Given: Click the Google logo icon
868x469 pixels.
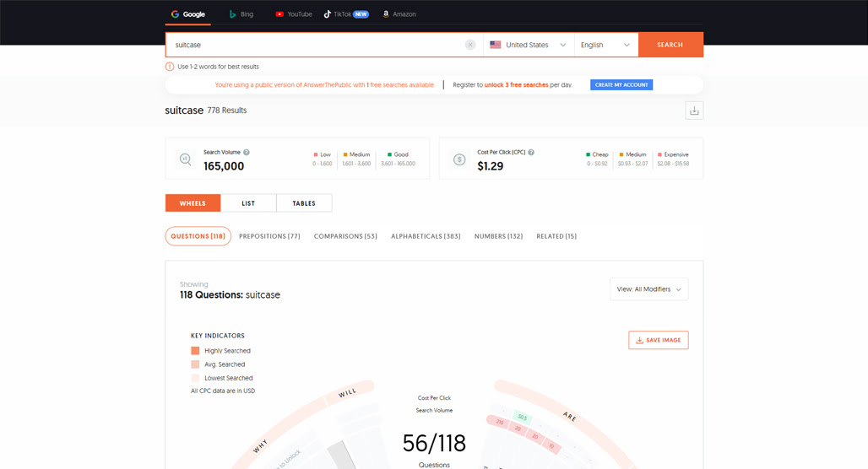Looking at the screenshot, I should (x=175, y=13).
